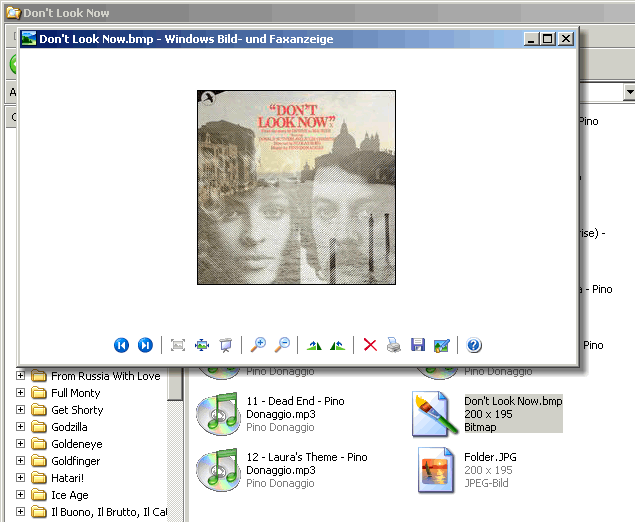Print the current image
This screenshot has height=522, width=635.
tap(394, 345)
